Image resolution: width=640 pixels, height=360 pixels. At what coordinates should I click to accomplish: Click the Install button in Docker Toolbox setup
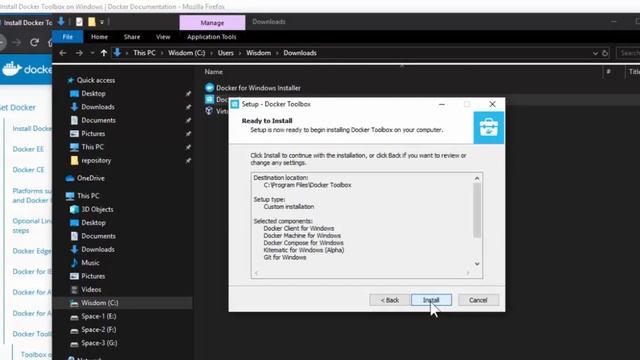(431, 300)
